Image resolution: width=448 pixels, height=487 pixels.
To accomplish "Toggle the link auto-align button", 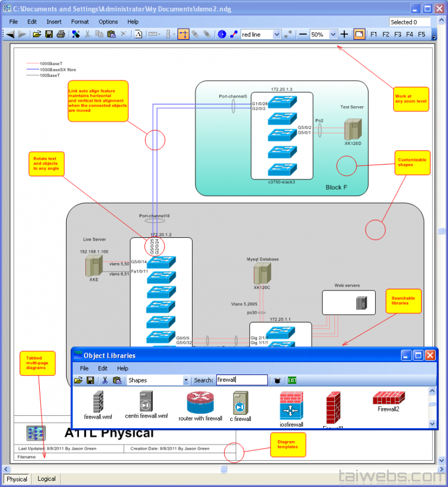I will coord(184,34).
